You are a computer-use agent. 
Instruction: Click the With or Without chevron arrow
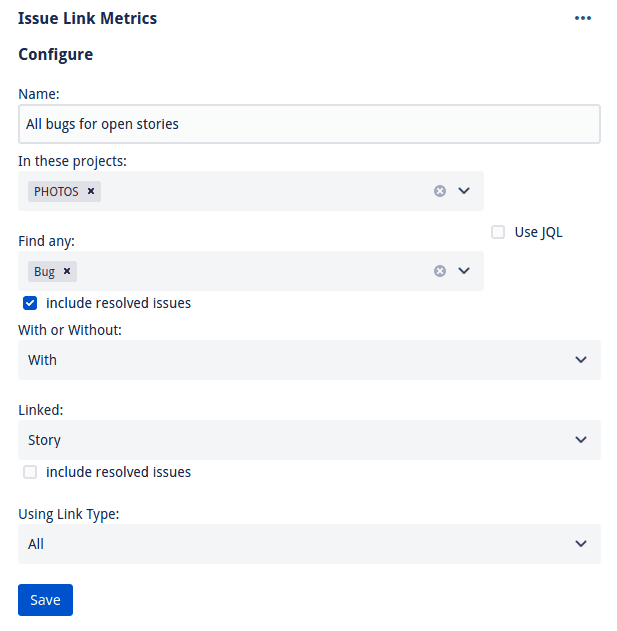[x=580, y=360]
